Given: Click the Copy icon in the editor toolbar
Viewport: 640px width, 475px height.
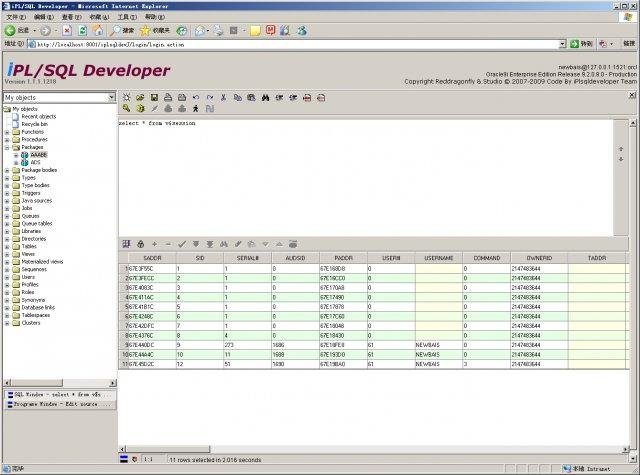Looking at the screenshot, I should (238, 98).
